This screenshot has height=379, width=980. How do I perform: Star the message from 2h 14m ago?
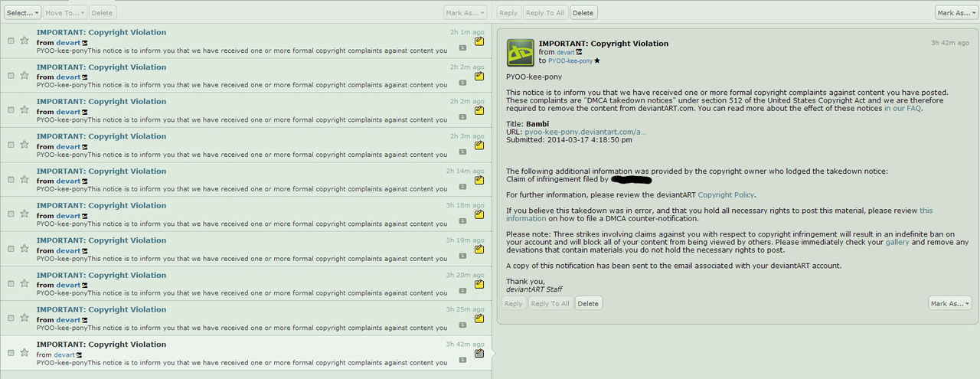[x=24, y=179]
